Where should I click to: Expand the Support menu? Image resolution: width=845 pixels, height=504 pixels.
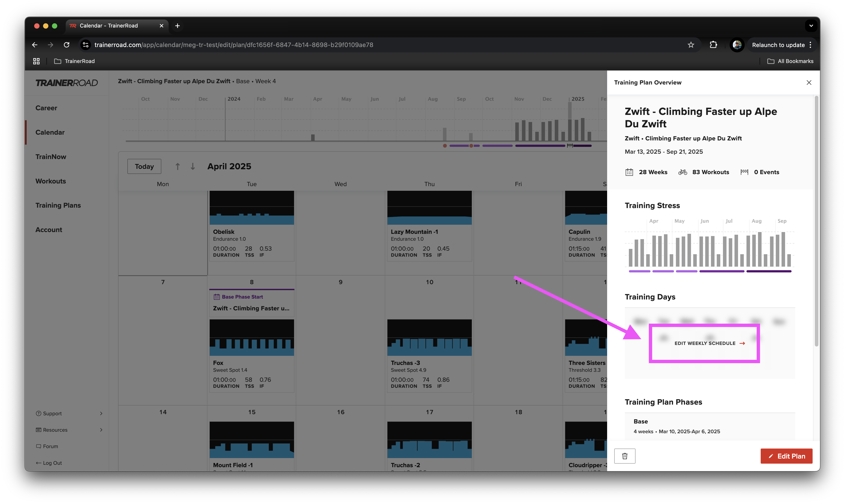coord(69,413)
